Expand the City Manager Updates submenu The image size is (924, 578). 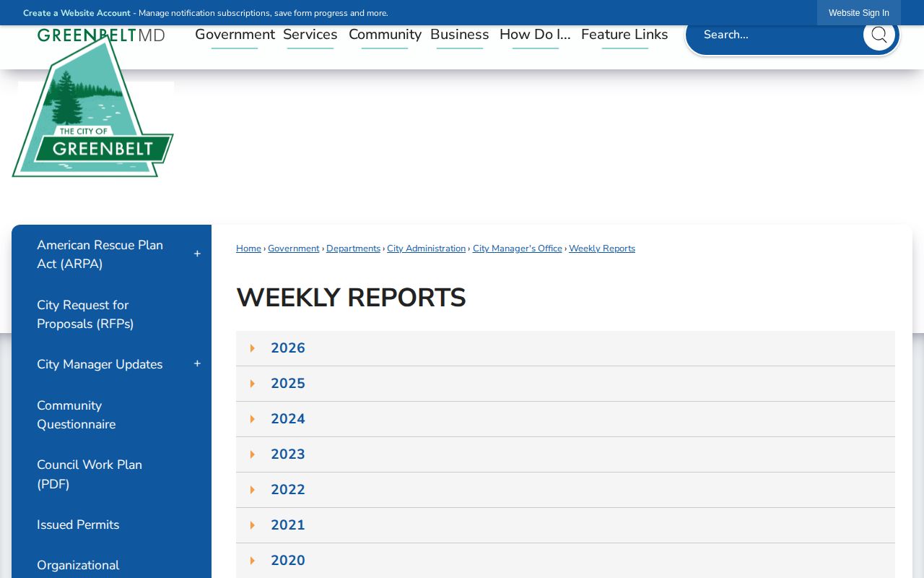(x=197, y=364)
